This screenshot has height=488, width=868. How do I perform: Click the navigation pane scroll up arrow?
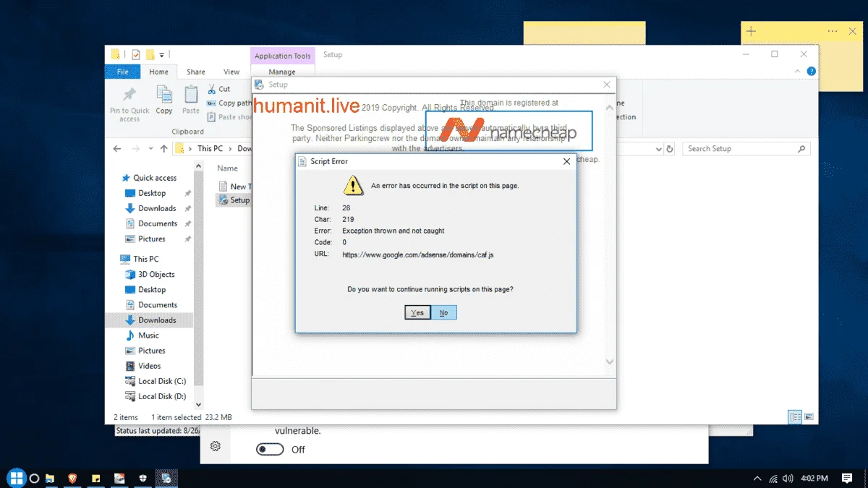click(200, 168)
